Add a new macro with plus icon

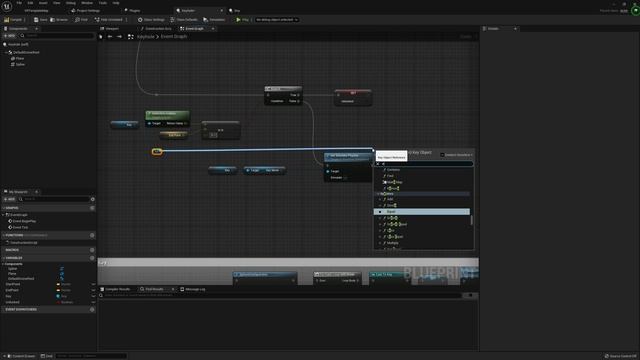click(x=92, y=250)
